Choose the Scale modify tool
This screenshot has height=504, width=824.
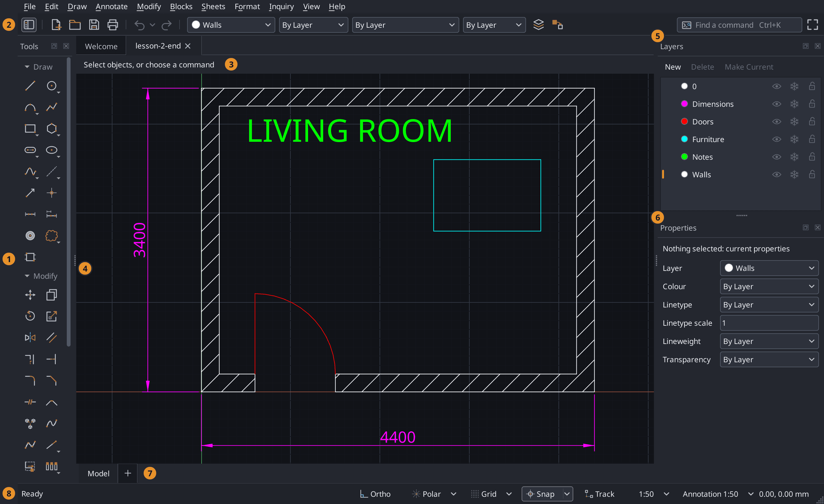click(x=52, y=316)
